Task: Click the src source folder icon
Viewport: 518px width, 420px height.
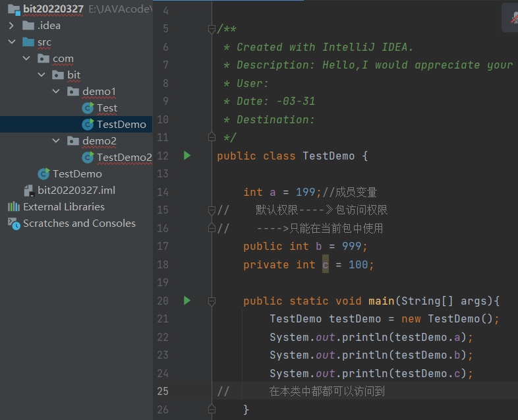Action: tap(28, 42)
